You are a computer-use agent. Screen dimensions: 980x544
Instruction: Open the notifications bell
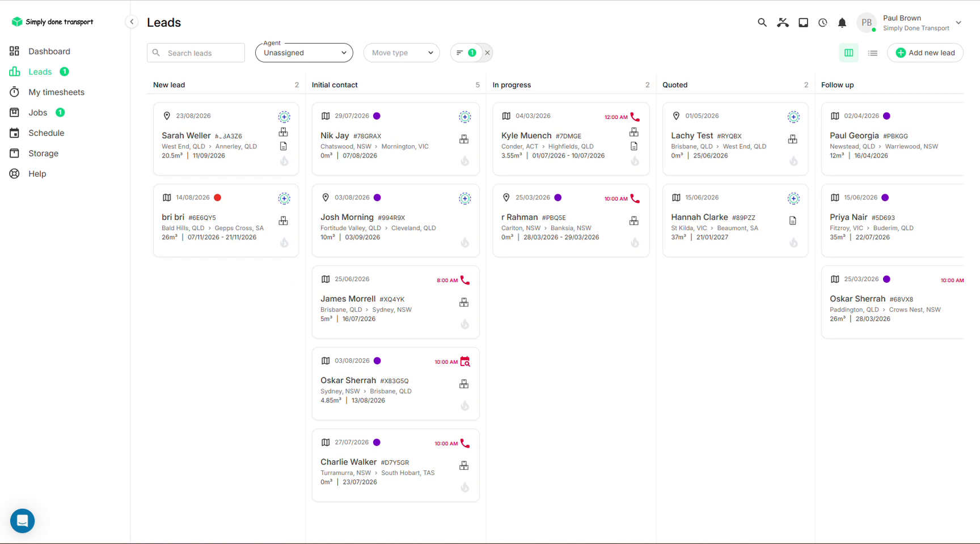pos(842,23)
